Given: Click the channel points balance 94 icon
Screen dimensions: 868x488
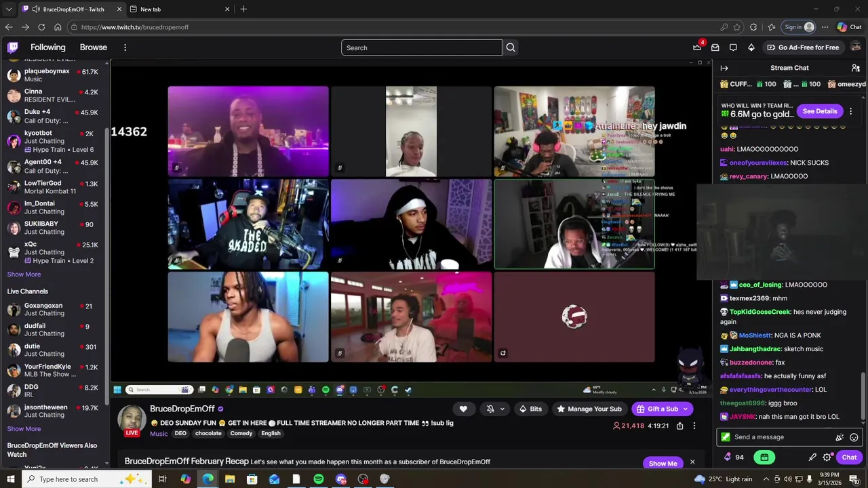Looking at the screenshot, I should [x=734, y=457].
